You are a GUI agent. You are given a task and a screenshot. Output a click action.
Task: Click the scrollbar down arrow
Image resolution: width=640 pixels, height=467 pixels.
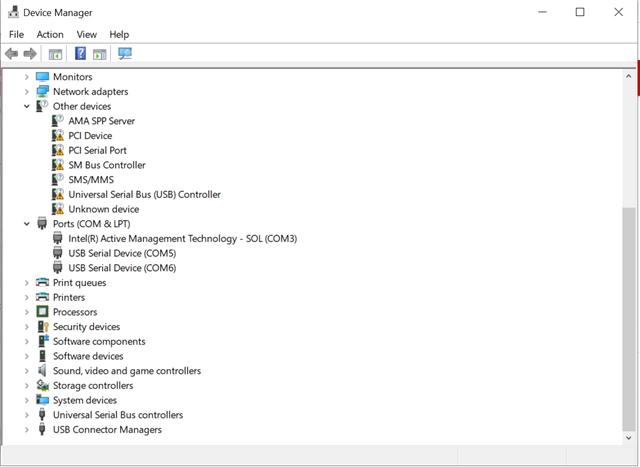(629, 438)
